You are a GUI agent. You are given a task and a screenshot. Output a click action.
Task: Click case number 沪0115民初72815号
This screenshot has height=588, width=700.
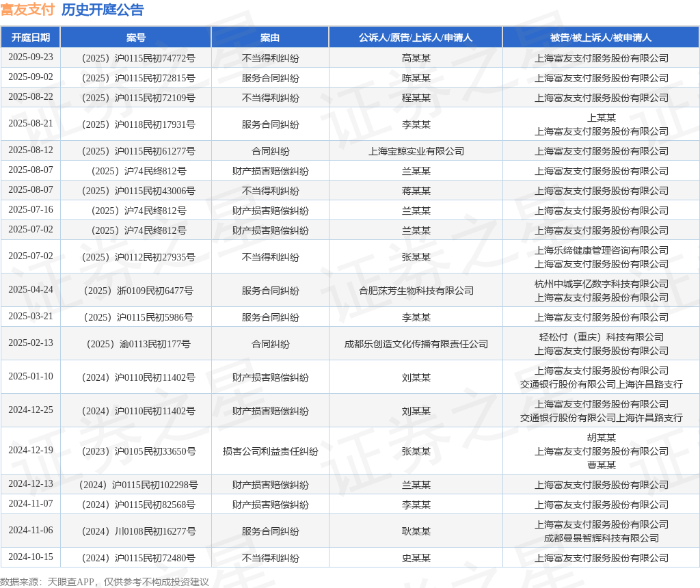coord(138,78)
